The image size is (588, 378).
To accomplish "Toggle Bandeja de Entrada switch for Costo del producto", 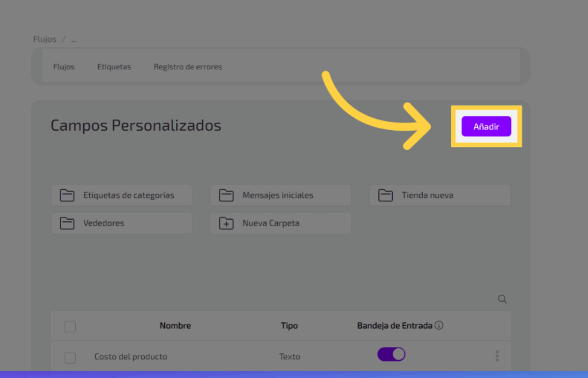I will coord(391,354).
